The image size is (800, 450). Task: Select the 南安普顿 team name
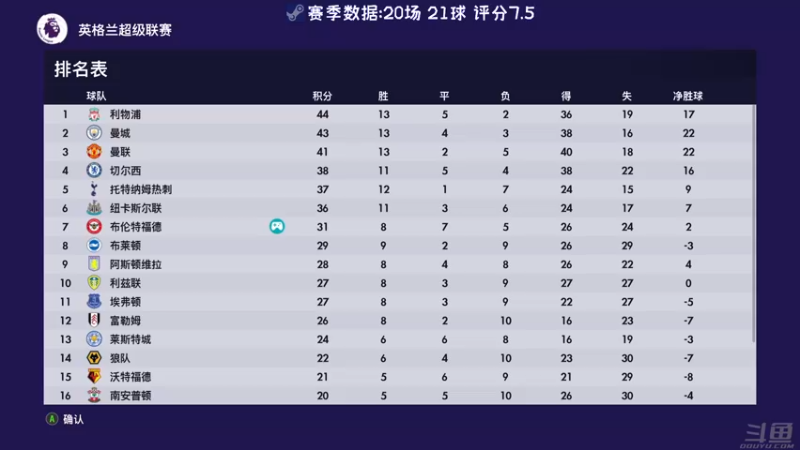(130, 396)
